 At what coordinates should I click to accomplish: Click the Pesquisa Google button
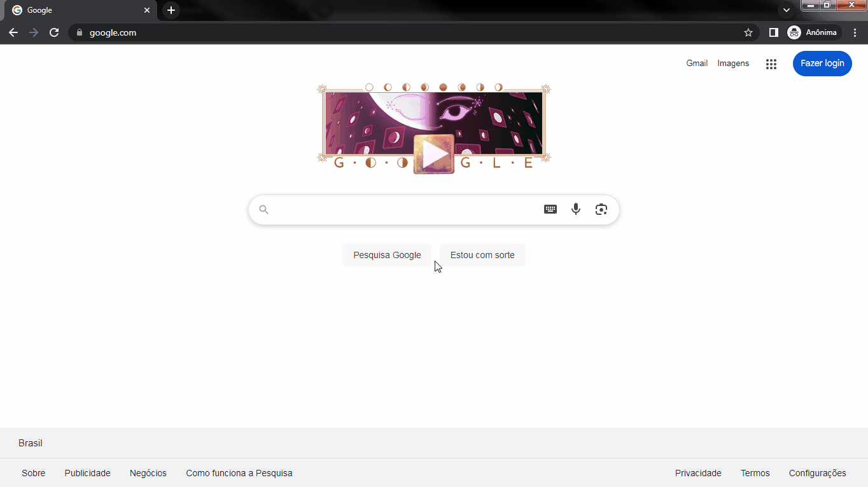click(x=387, y=255)
